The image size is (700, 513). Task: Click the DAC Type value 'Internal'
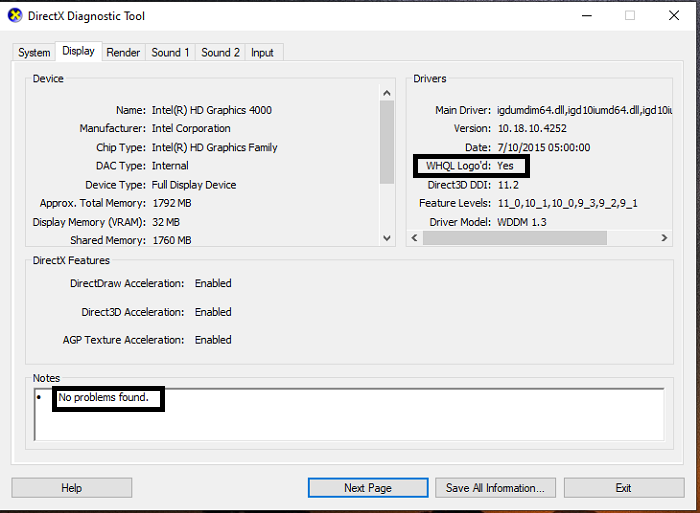170,166
